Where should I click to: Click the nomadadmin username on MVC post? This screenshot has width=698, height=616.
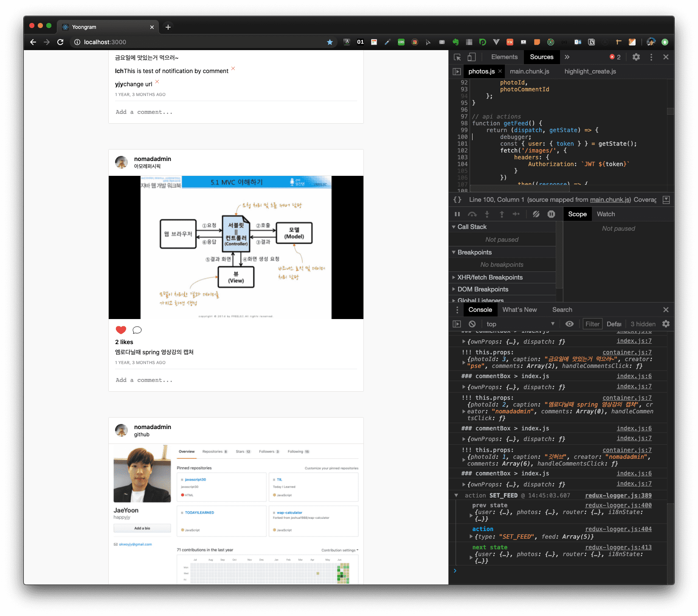(x=152, y=159)
